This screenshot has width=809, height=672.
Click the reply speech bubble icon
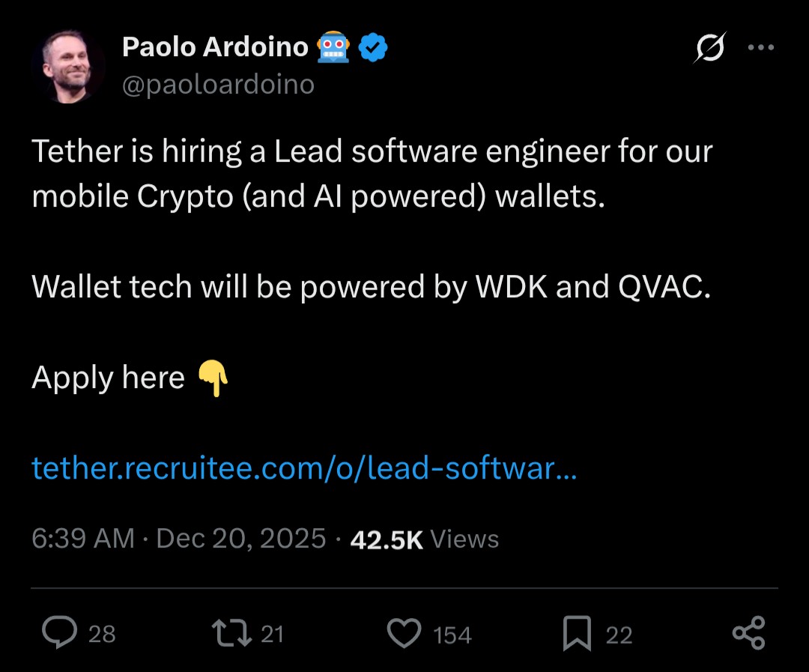click(x=60, y=633)
